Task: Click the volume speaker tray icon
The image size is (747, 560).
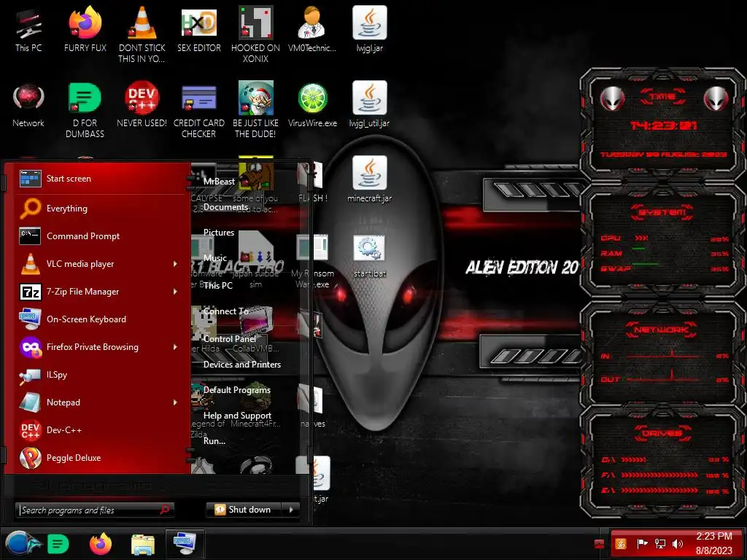Action: point(678,544)
